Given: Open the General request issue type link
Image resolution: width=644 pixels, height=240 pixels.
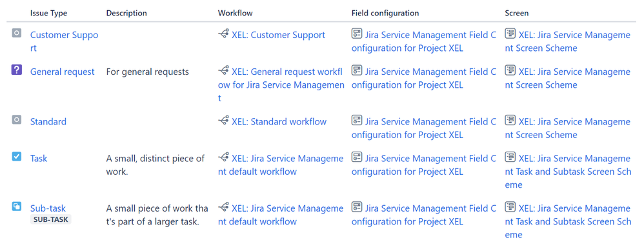Looking at the screenshot, I should [x=63, y=72].
